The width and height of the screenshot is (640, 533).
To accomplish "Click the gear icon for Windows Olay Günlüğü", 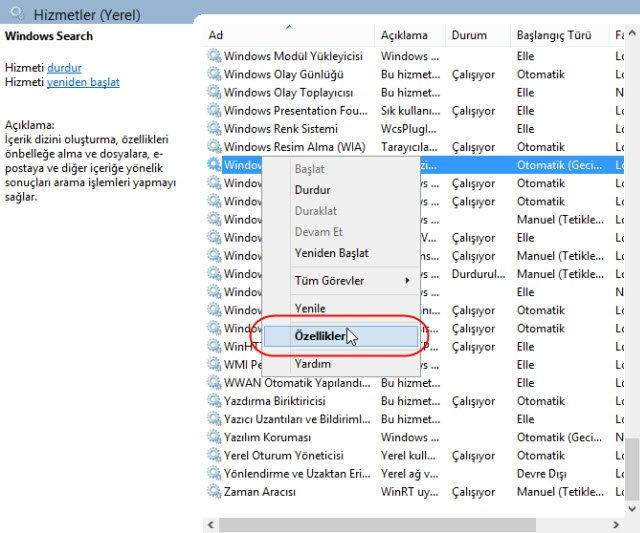I will (x=214, y=74).
